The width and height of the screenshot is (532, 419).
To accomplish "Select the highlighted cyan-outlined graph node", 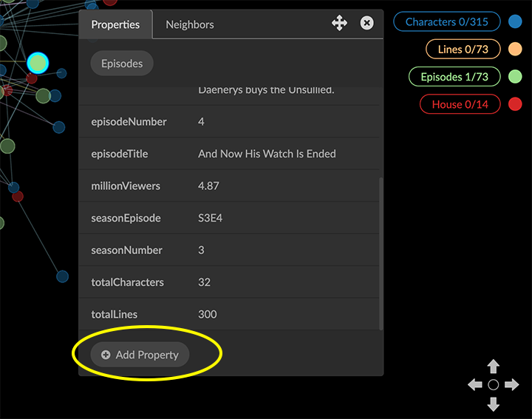I will (x=38, y=63).
